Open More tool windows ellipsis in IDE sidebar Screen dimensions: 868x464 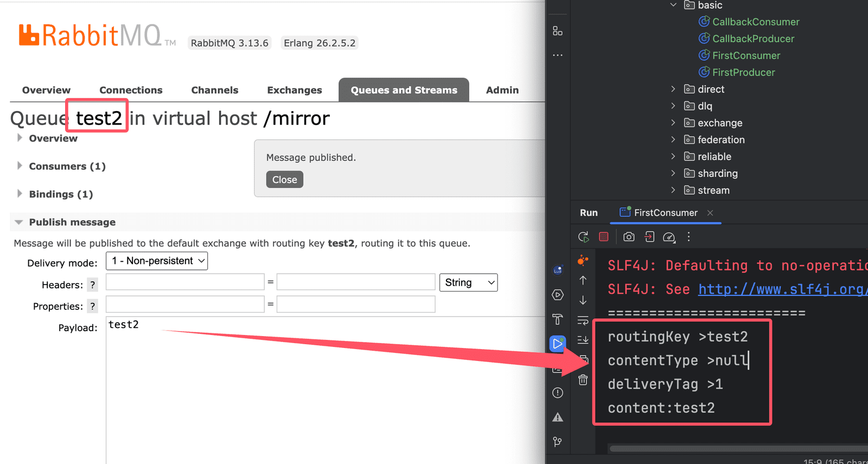coord(558,55)
